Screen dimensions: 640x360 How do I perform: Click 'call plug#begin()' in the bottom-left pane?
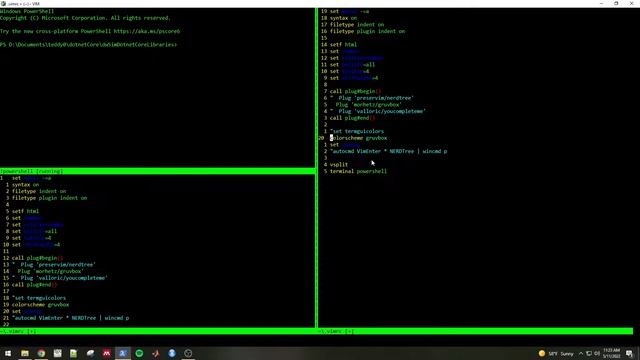(37, 258)
